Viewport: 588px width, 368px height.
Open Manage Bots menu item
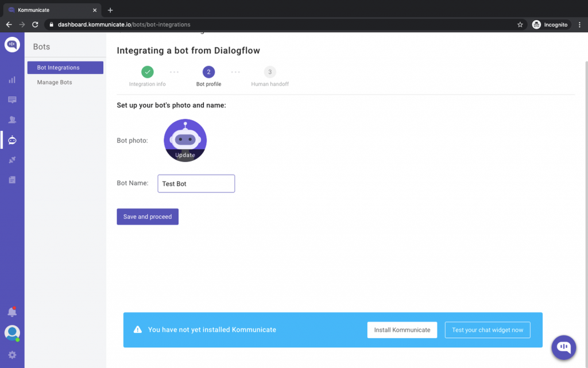coord(55,82)
